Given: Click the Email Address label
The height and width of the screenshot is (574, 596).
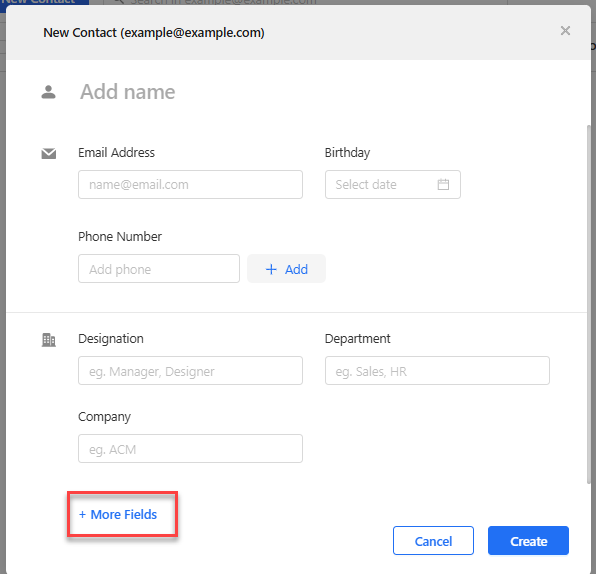Looking at the screenshot, I should (x=116, y=153).
